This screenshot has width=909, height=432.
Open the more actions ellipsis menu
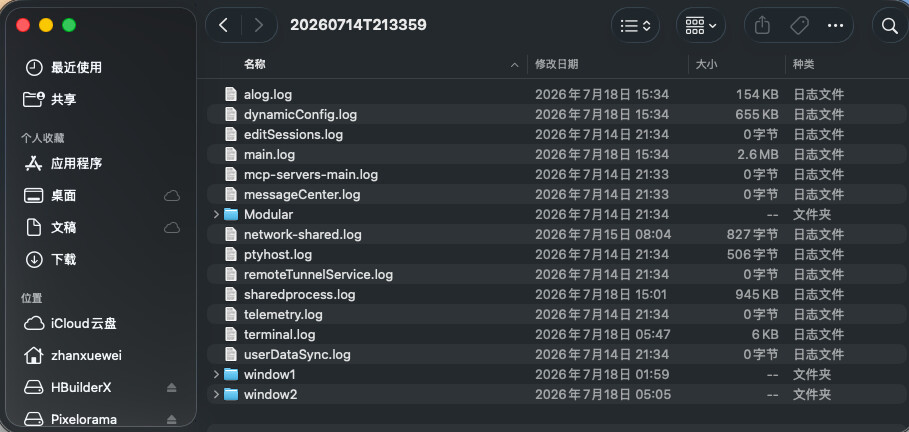[x=835, y=26]
